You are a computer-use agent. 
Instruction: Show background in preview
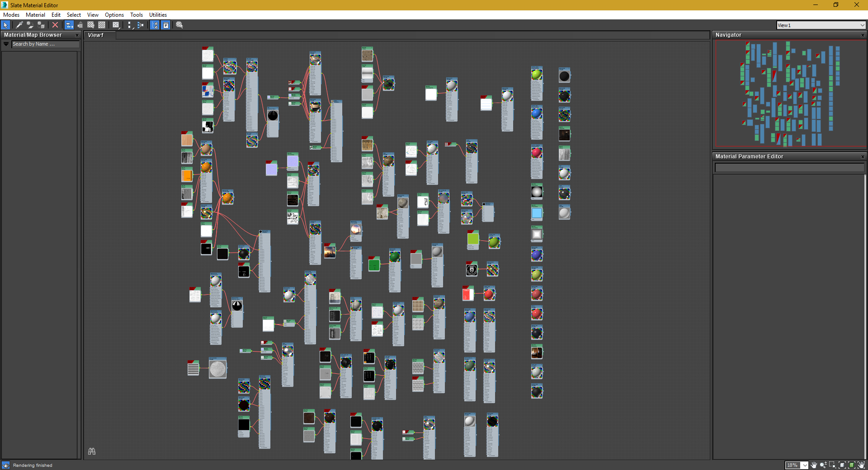pyautogui.click(x=102, y=25)
